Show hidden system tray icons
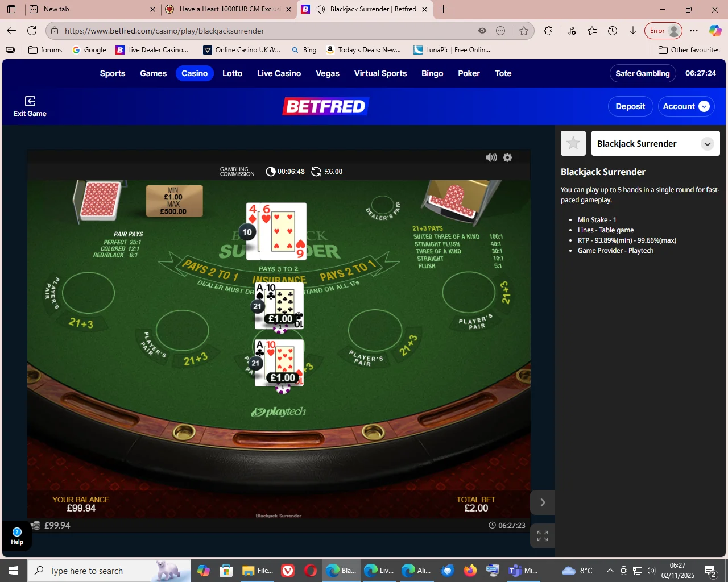This screenshot has height=582, width=728. (x=610, y=571)
